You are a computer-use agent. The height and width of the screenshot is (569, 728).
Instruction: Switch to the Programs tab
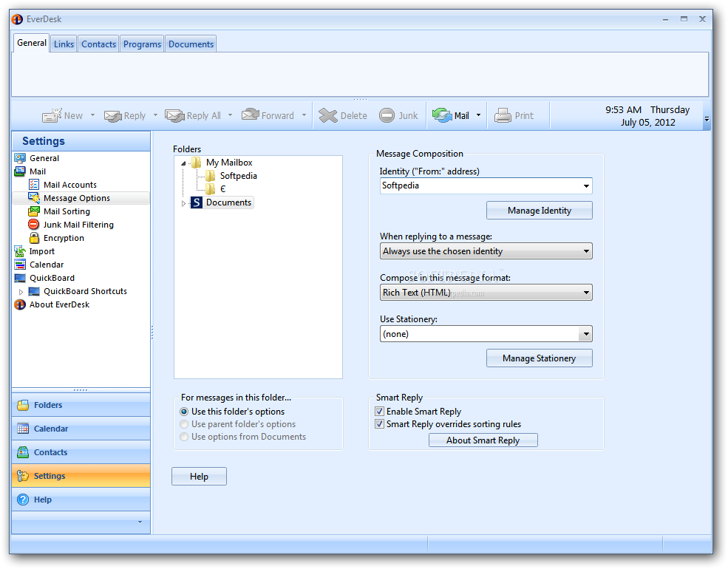[x=142, y=44]
